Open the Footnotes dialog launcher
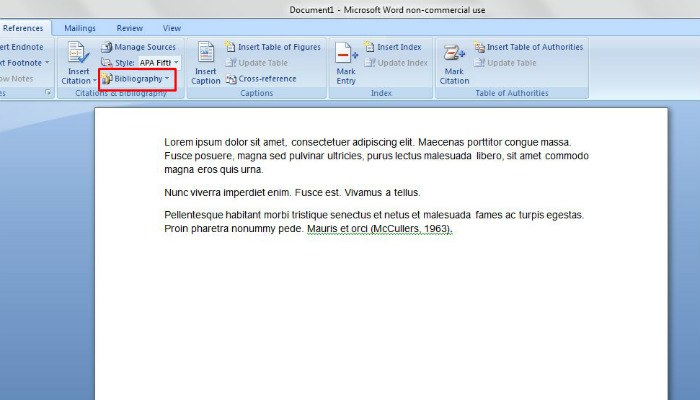Viewport: 700px width, 400px height. coord(48,92)
